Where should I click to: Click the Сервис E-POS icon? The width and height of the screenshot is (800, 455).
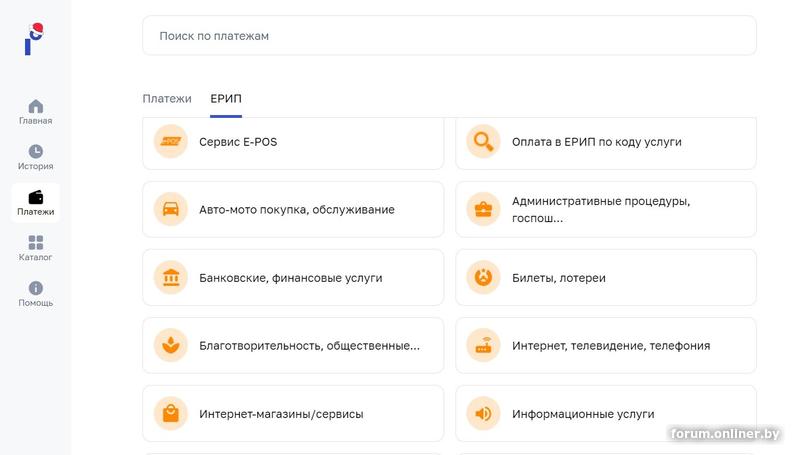pyautogui.click(x=171, y=142)
